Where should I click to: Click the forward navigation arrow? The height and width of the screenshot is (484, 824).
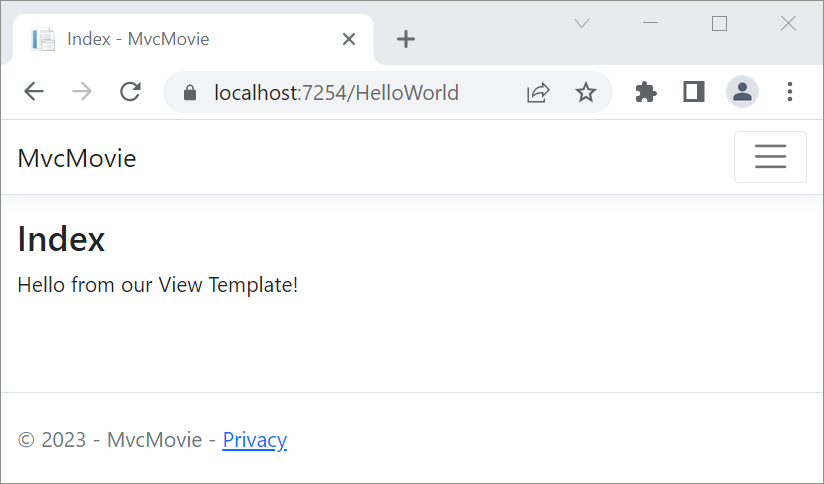tap(82, 93)
